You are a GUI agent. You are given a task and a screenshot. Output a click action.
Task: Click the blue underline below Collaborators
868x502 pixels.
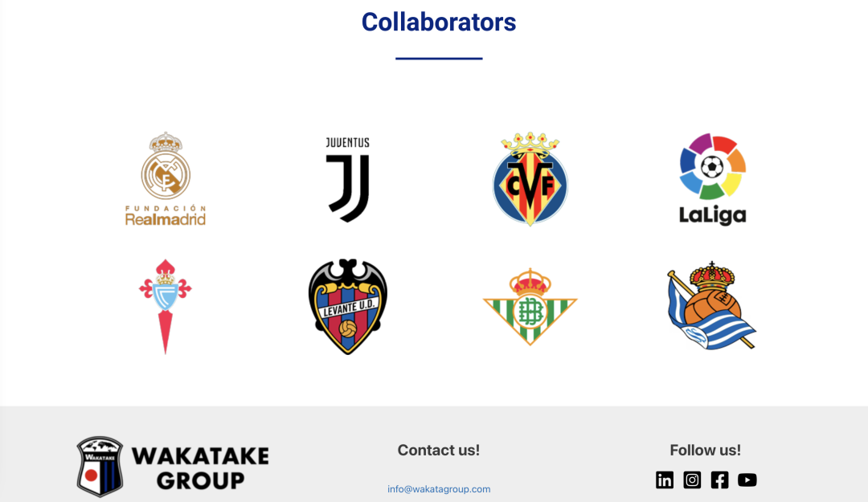click(x=439, y=58)
